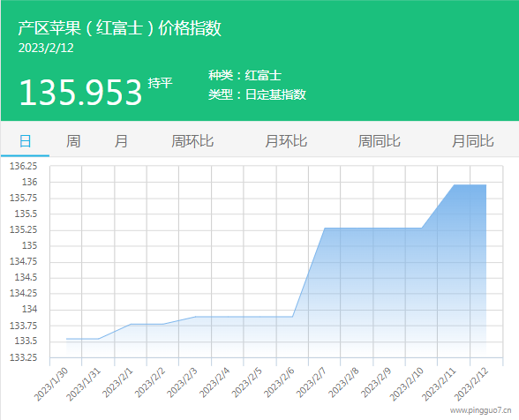519x420 pixels.
Task: Open the 月环比 tab
Action: point(286,141)
